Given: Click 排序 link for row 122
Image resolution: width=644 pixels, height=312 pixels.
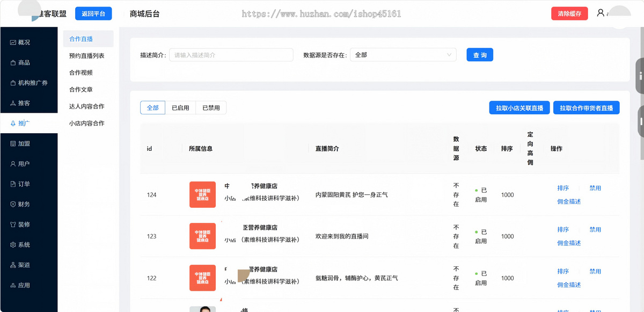Looking at the screenshot, I should (563, 271).
